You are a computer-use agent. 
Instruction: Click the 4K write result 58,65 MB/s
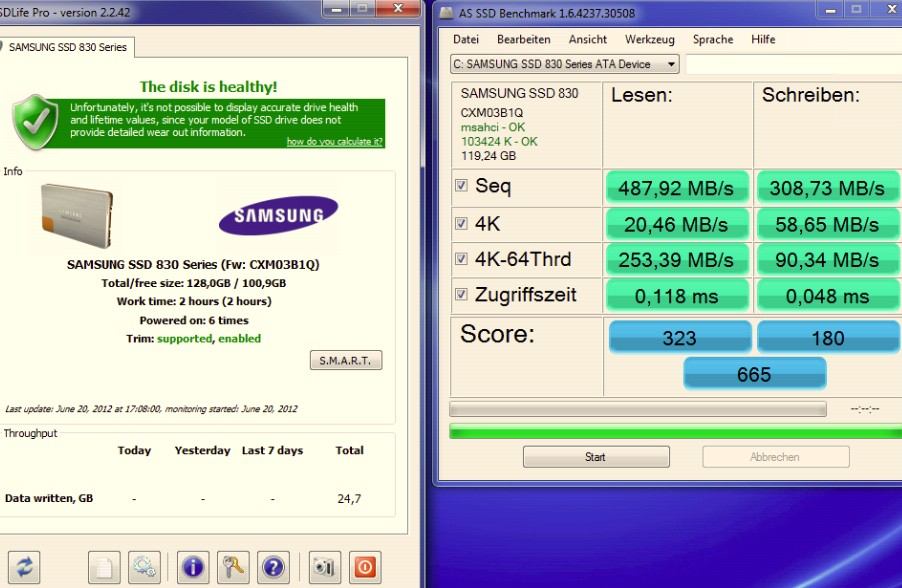tap(827, 224)
